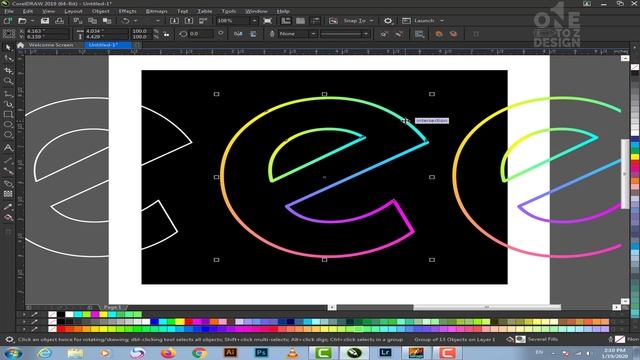Select the Crop tool in the toolbox

pos(8,70)
